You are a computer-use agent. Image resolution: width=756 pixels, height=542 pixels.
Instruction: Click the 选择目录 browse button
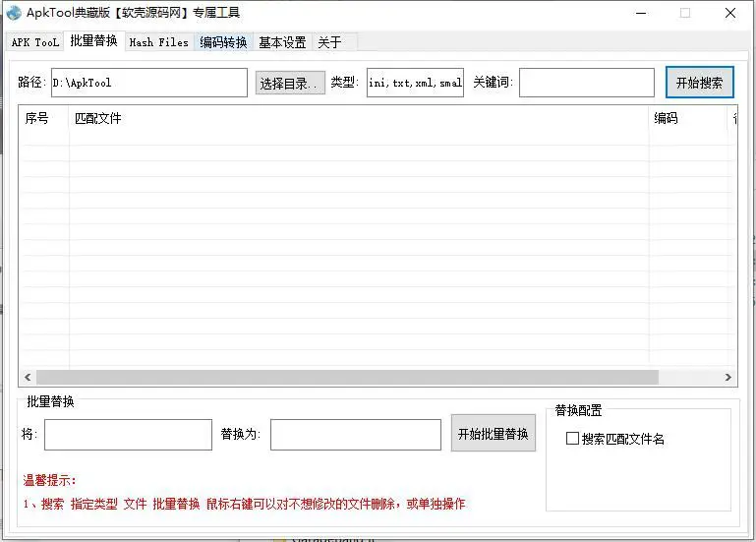(x=290, y=83)
